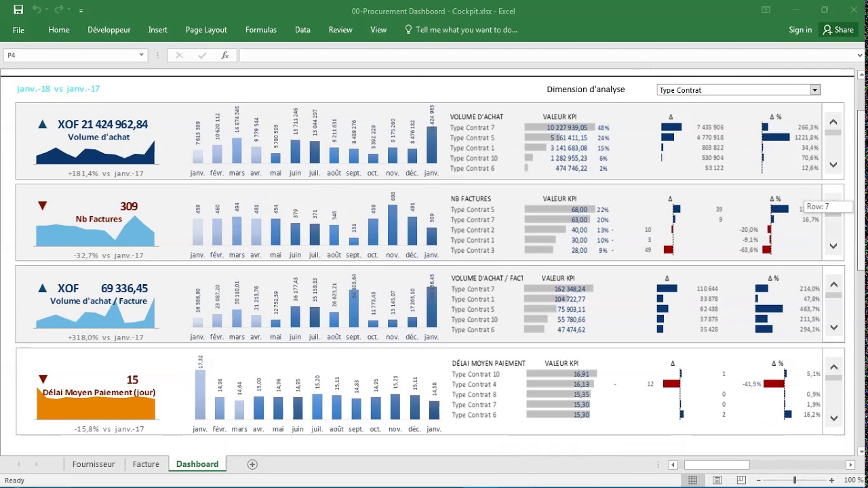Click the +181,4% vs janv.-17 text

pos(106,174)
